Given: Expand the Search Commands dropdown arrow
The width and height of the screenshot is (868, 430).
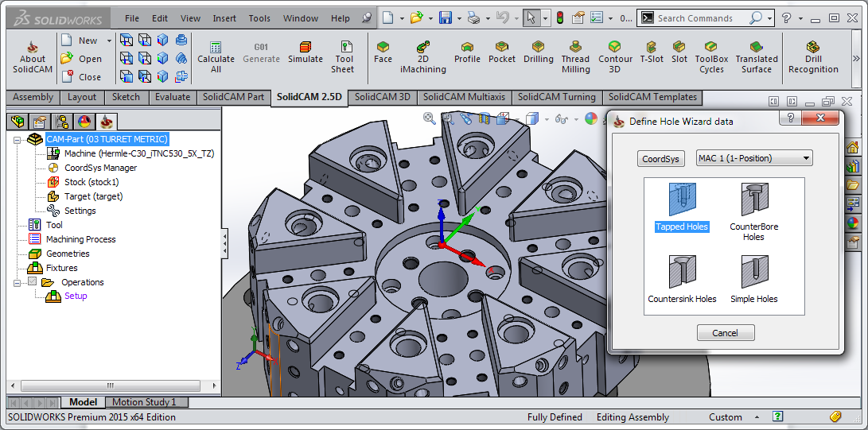Looking at the screenshot, I should tap(770, 19).
